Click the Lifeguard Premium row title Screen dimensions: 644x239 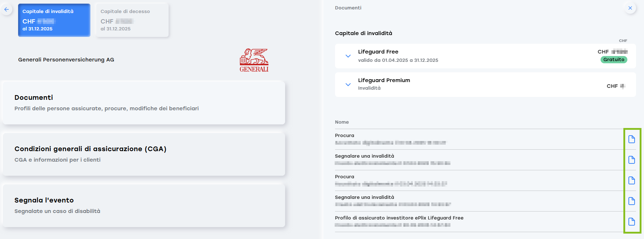coord(384,80)
